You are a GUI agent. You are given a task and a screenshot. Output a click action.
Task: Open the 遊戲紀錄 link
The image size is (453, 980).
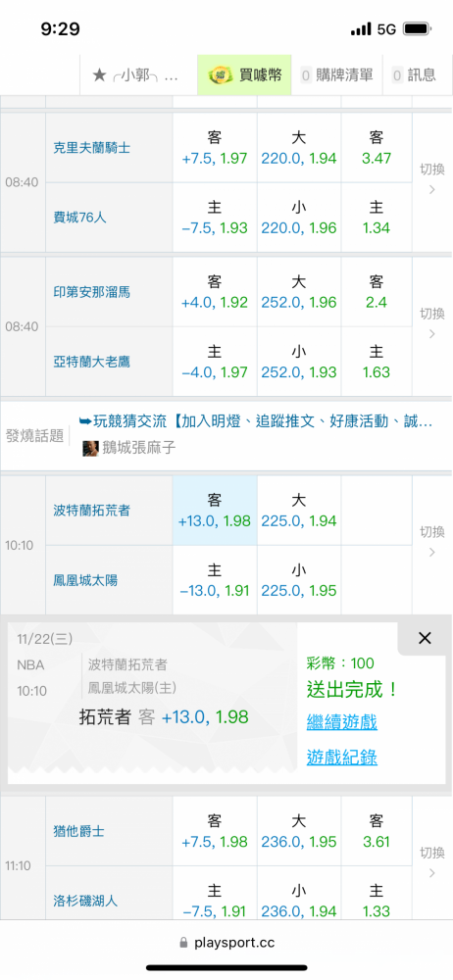[341, 758]
